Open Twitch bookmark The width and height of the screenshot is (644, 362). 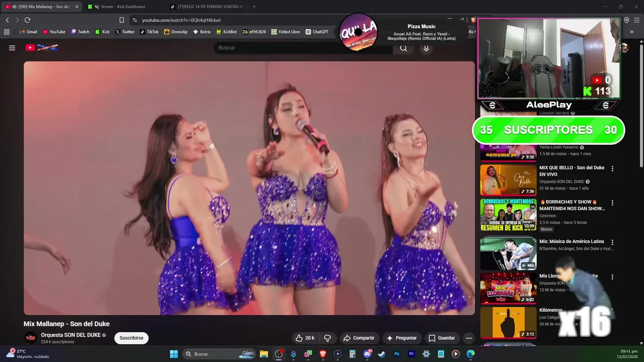(x=80, y=32)
